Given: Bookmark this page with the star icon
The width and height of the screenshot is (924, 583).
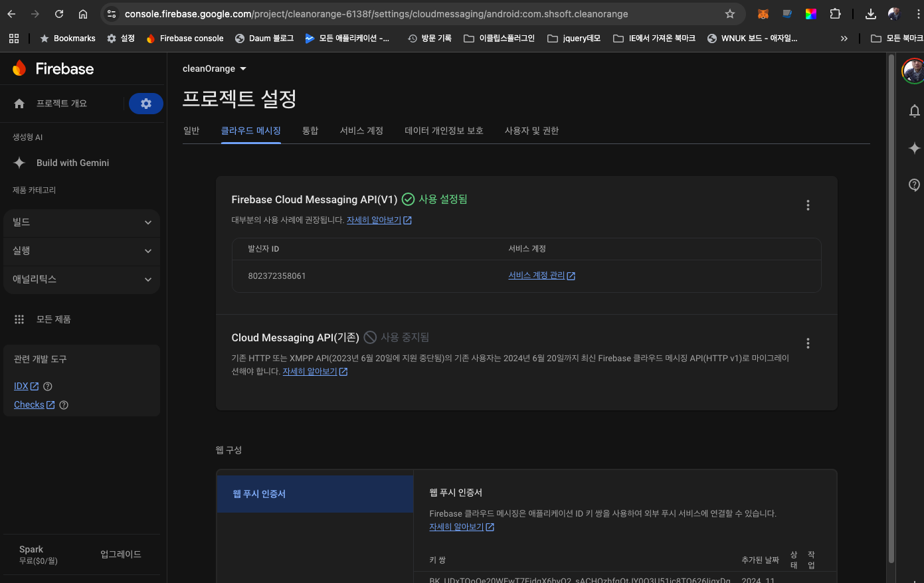Looking at the screenshot, I should (730, 14).
